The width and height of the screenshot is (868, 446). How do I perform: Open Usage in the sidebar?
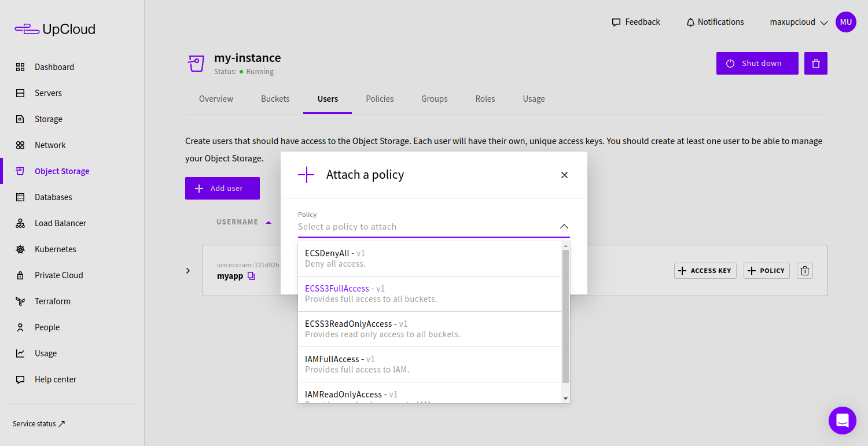[45, 353]
